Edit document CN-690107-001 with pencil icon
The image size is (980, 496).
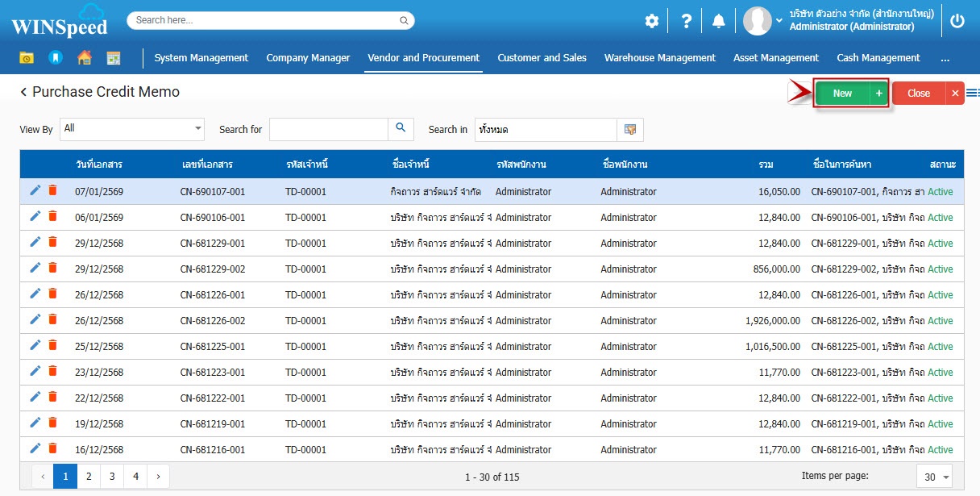35,190
